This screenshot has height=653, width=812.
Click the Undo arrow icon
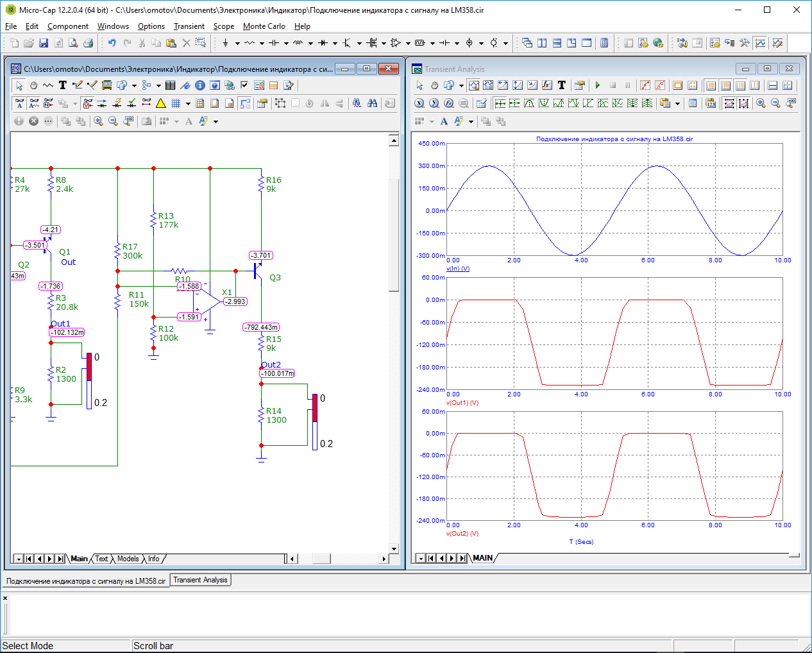coord(112,43)
